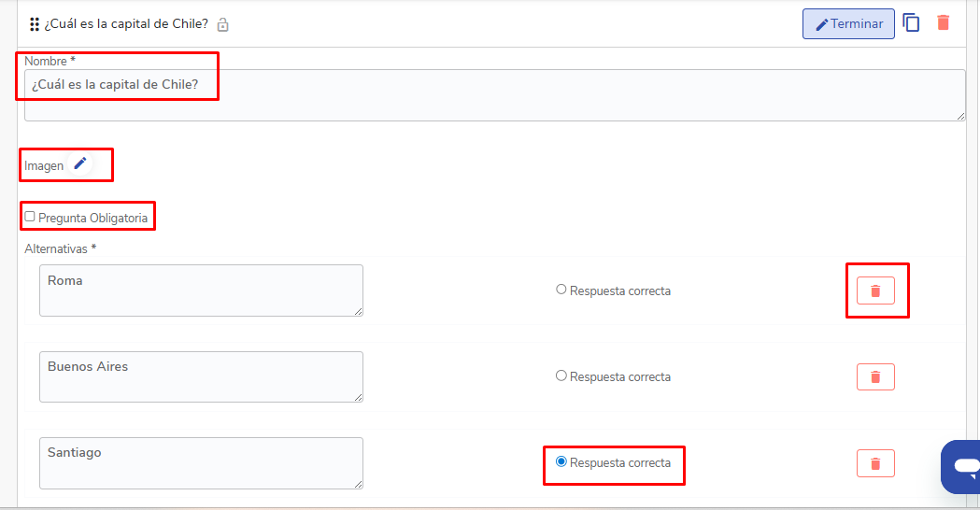Image resolution: width=980 pixels, height=510 pixels.
Task: Click the question header title text
Action: point(126,24)
